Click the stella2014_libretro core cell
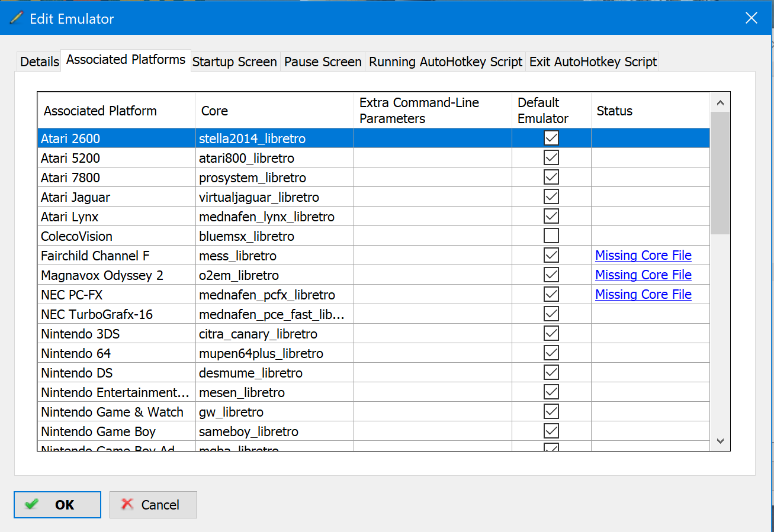This screenshot has height=532, width=774. [x=275, y=138]
